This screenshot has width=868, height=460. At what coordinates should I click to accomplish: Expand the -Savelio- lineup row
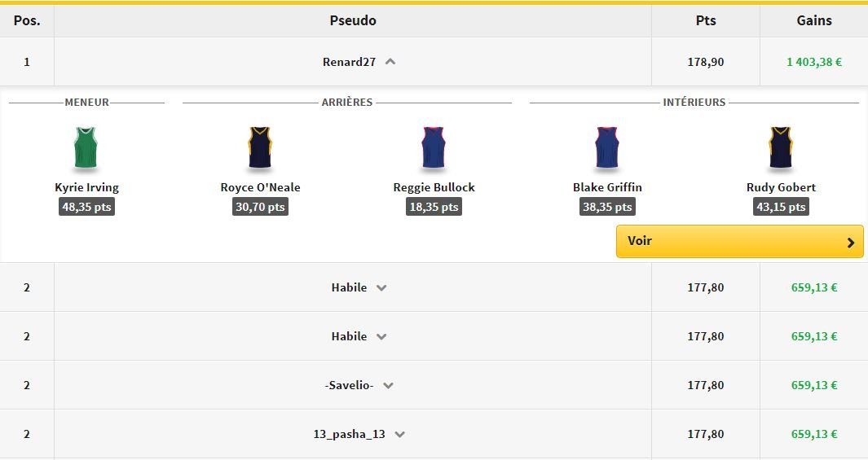(388, 386)
